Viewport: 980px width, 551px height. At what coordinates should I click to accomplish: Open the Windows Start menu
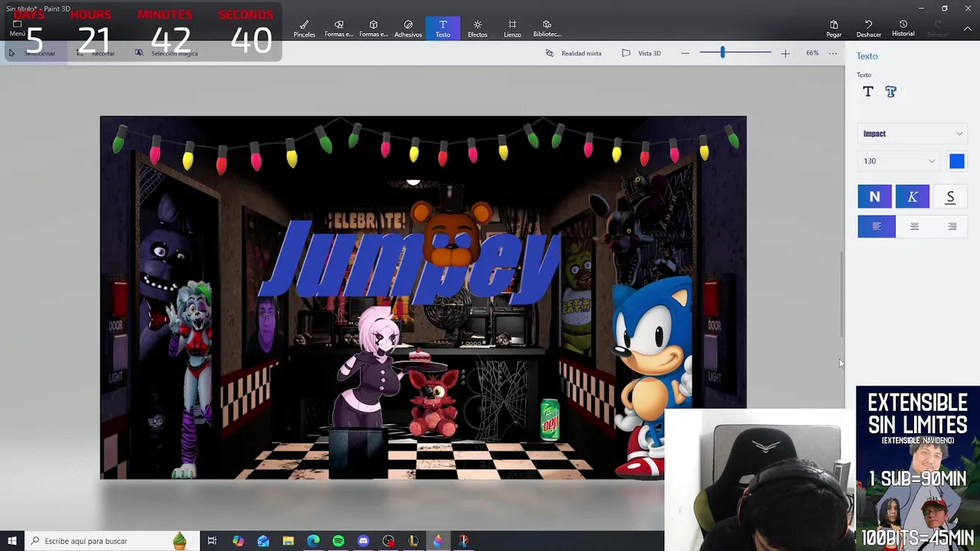tap(11, 541)
